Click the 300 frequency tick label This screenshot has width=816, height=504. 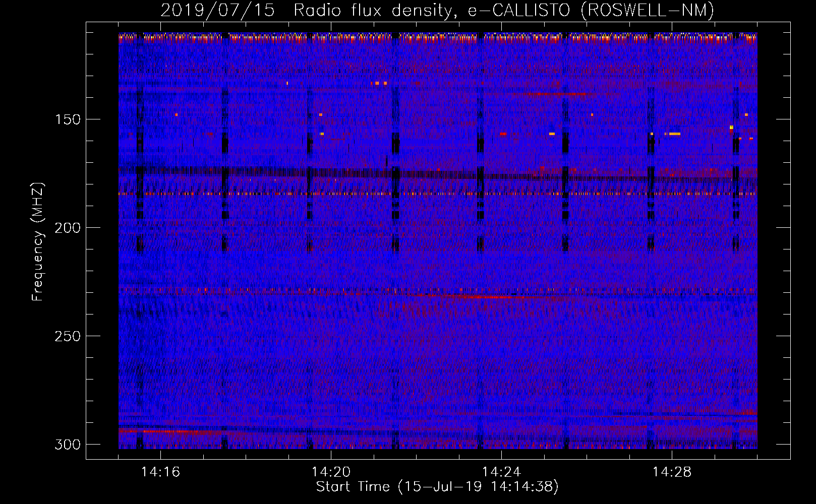point(68,445)
